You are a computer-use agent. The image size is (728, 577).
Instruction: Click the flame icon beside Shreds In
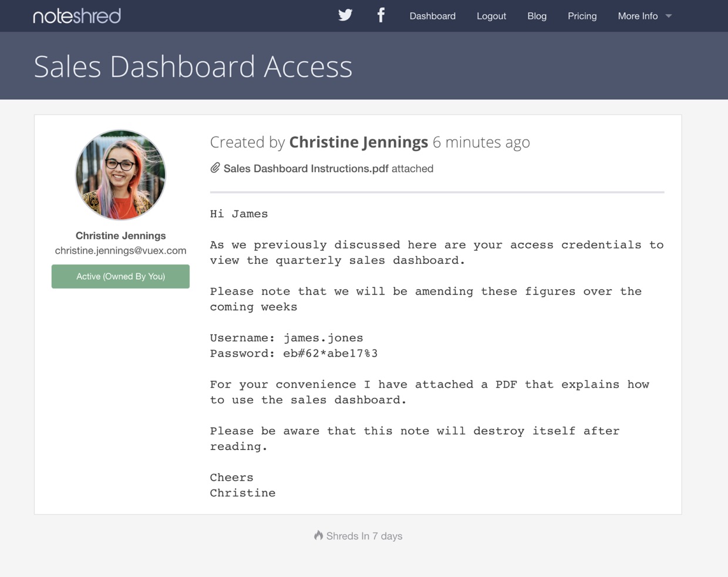(318, 535)
